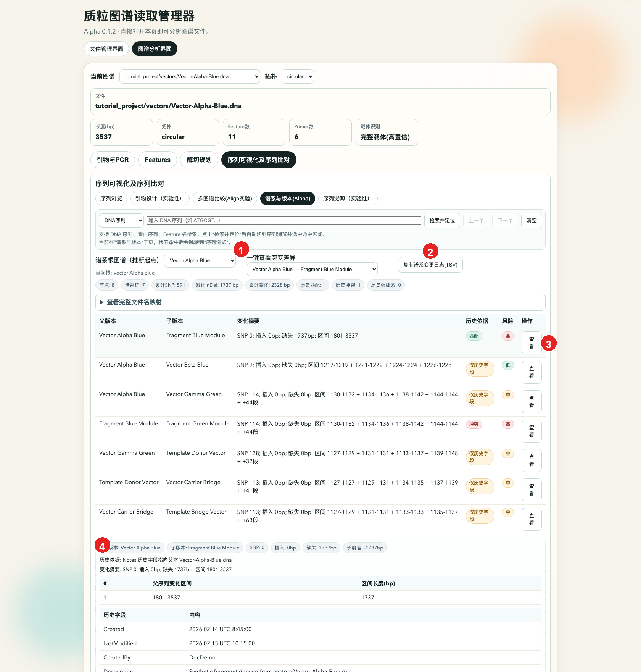Switch to the 文件管理界面 tab
Image resolution: width=641 pixels, height=672 pixels.
point(106,49)
